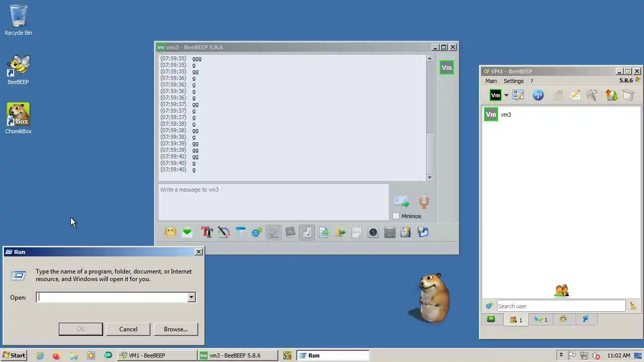Click the code snippet page icon
The image size is (644, 362).
click(x=357, y=232)
